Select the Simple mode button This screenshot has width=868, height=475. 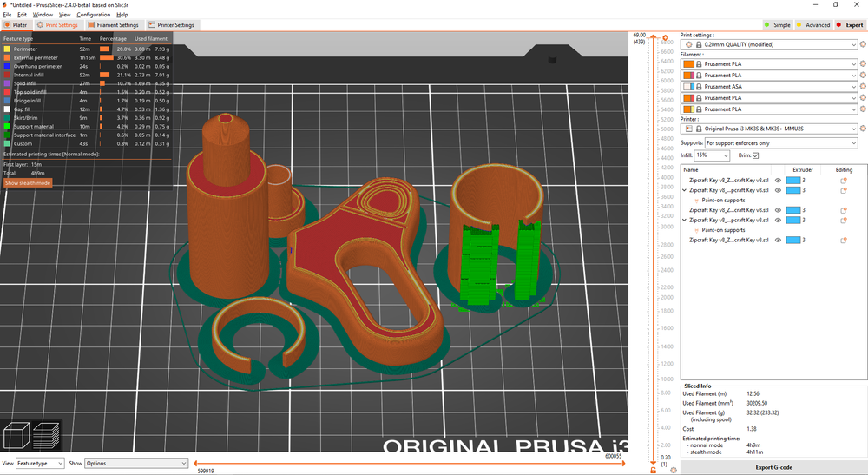pyautogui.click(x=778, y=25)
